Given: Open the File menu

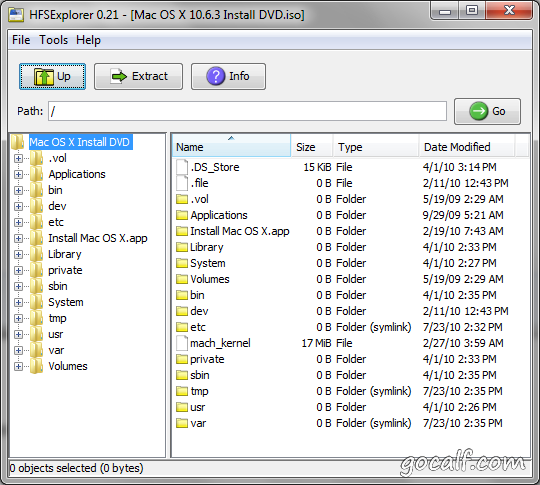Looking at the screenshot, I should tap(21, 40).
